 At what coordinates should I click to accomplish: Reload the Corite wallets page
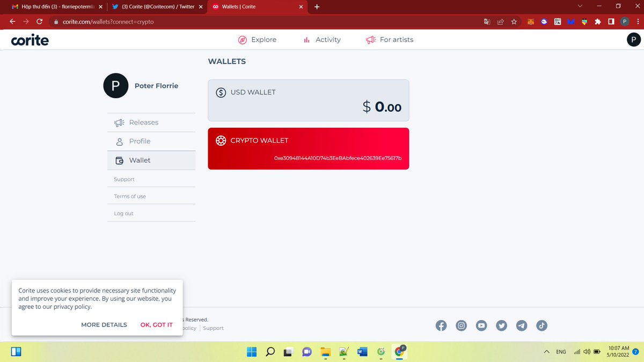(x=39, y=22)
